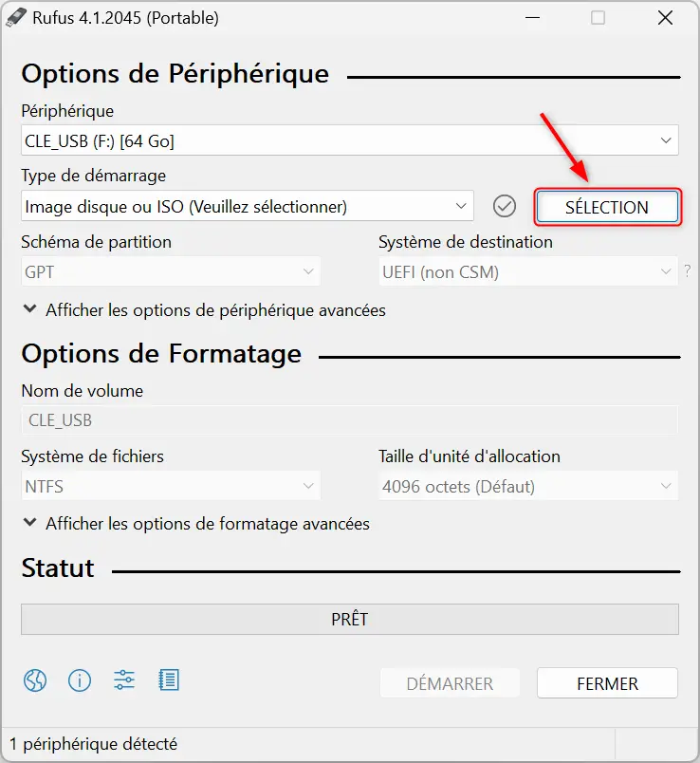This screenshot has width=700, height=763.
Task: Open the Type de démarrage dropdown
Action: tap(248, 206)
